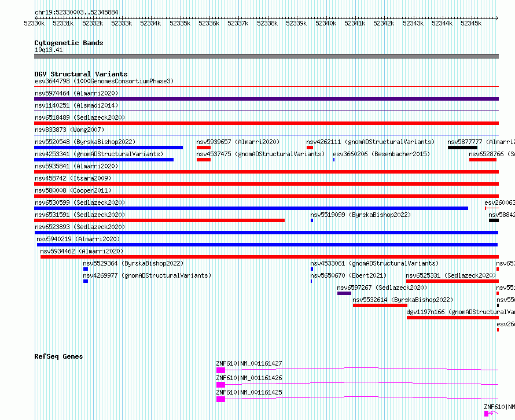Click the 52344k ruler tick label

pyautogui.click(x=442, y=23)
